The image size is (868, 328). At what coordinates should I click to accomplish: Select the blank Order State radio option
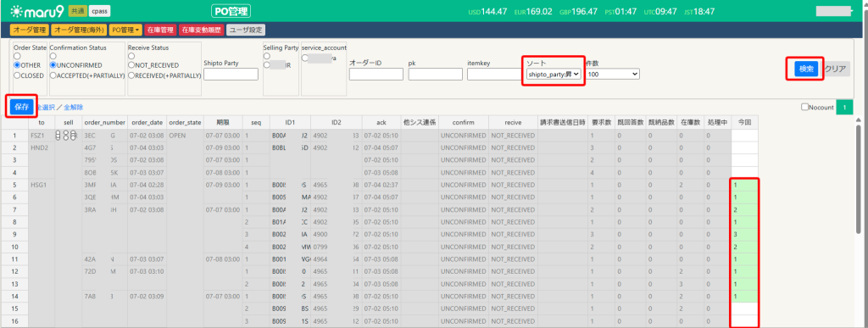point(17,56)
